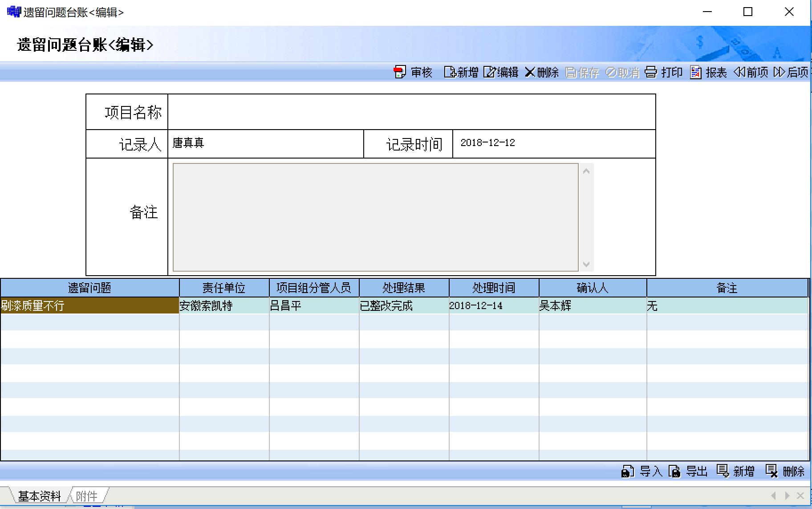Click the 新增 icon in top toolbar
Screen dimensions: 812x509
pyautogui.click(x=450, y=72)
